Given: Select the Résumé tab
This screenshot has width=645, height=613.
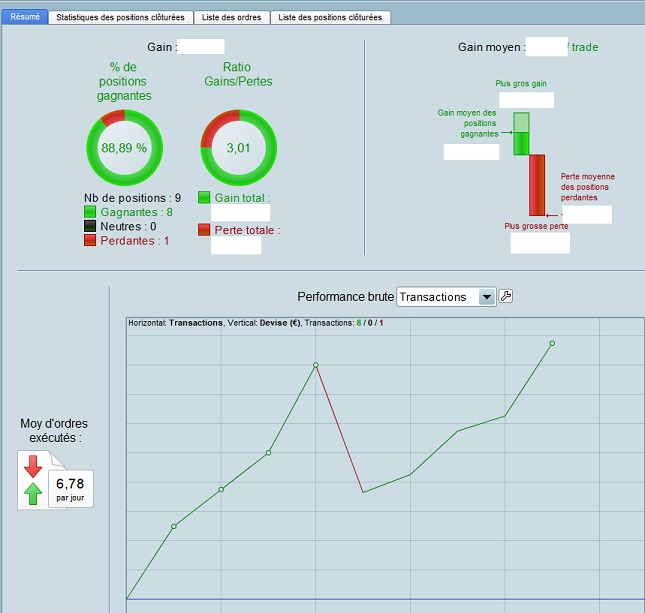Looking at the screenshot, I should coord(25,17).
